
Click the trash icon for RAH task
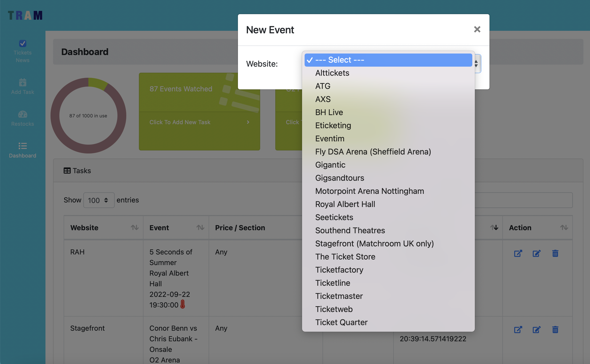tap(555, 253)
